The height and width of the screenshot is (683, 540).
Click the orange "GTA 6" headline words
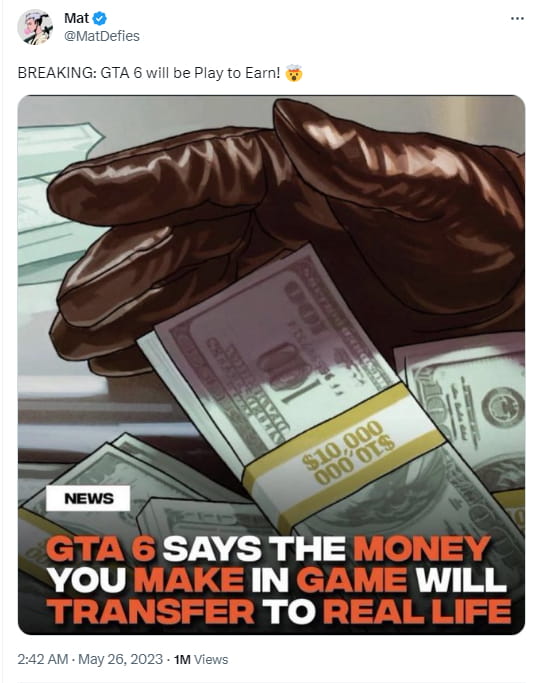101,549
